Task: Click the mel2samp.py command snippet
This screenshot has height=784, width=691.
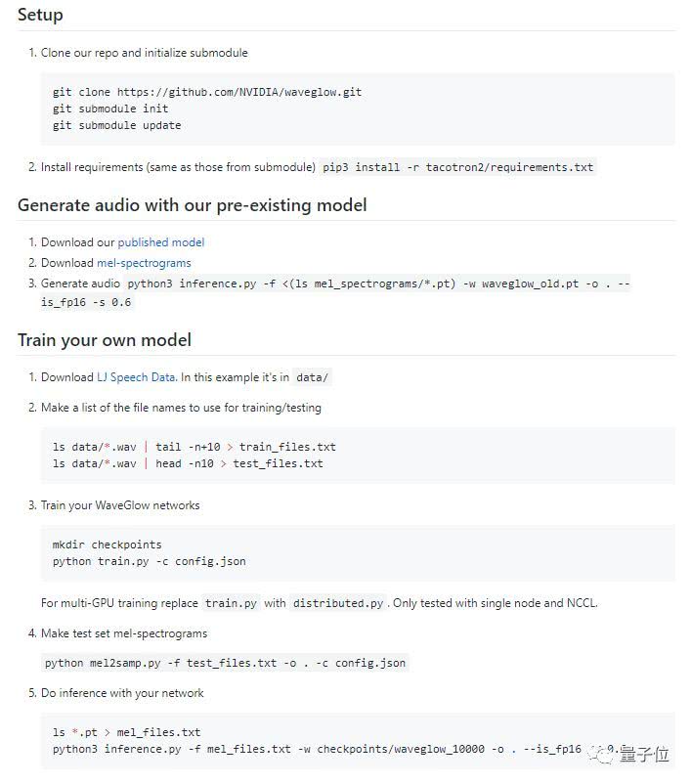Action: pyautogui.click(x=225, y=663)
